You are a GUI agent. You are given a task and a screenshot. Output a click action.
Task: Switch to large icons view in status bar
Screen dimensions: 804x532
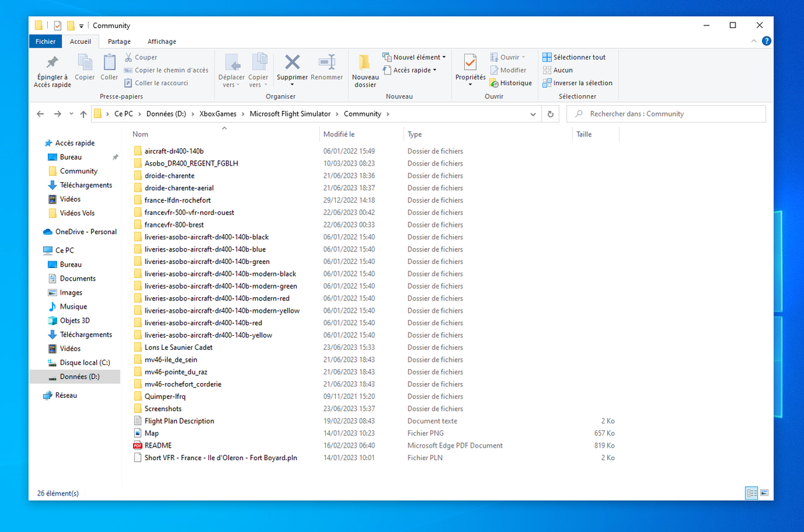click(764, 493)
